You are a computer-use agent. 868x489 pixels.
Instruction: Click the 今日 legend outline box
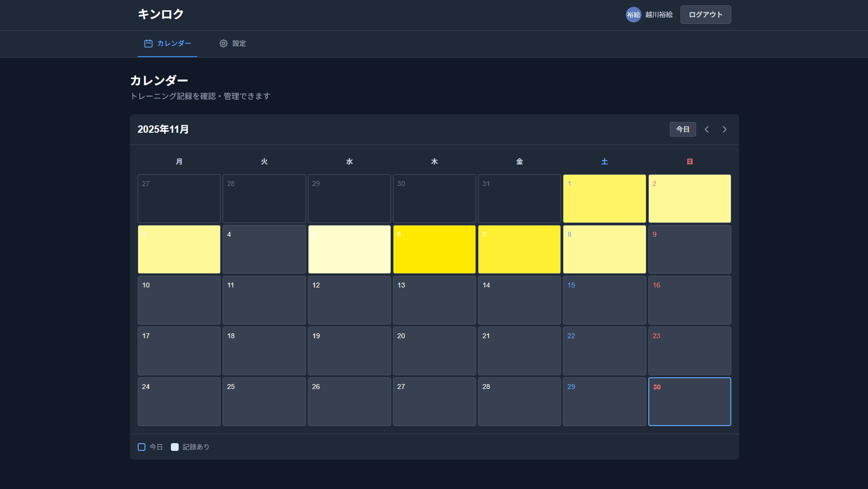142,447
